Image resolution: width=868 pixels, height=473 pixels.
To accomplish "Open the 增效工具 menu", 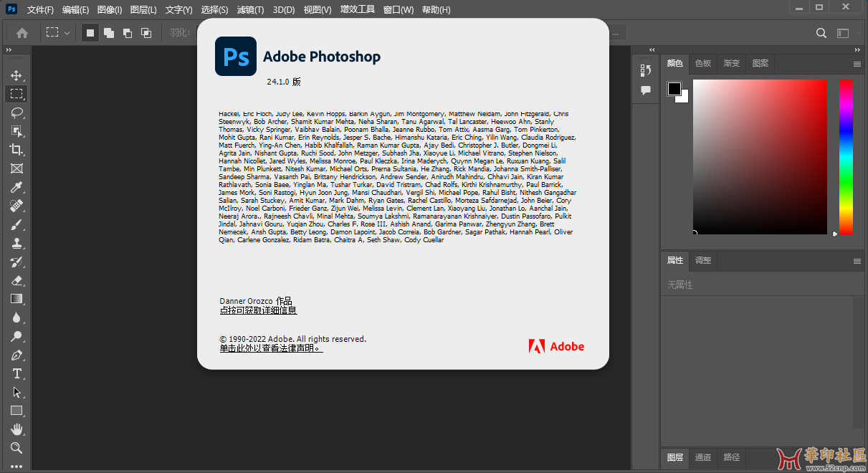I will (357, 10).
